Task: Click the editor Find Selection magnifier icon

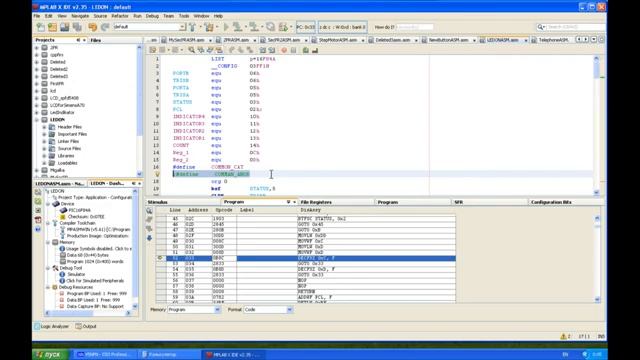Action: click(x=191, y=50)
